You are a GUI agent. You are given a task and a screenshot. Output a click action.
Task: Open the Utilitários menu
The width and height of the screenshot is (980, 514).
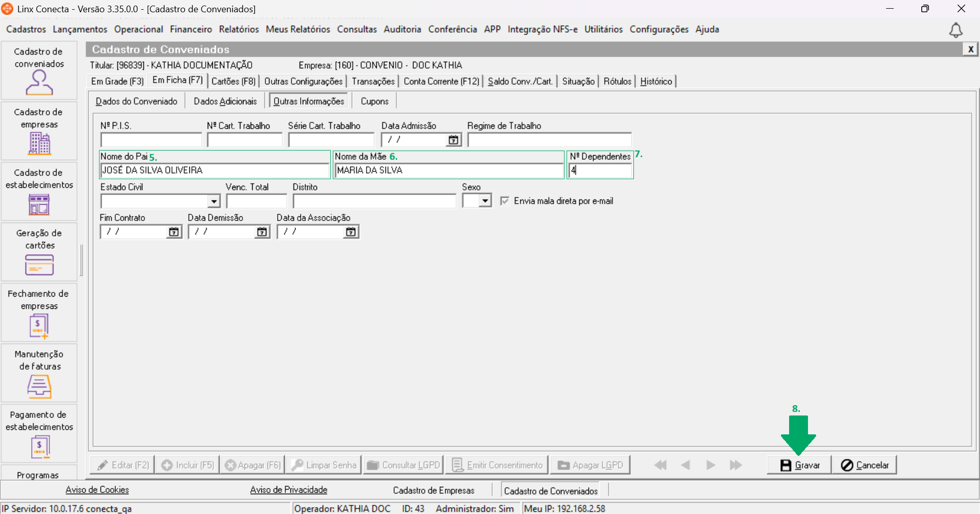click(603, 30)
